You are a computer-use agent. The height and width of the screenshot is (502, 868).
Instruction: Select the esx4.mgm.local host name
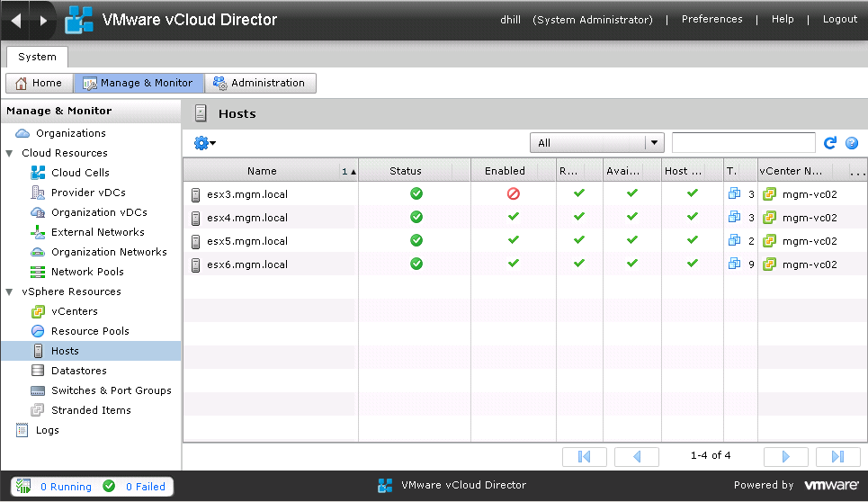[247, 218]
